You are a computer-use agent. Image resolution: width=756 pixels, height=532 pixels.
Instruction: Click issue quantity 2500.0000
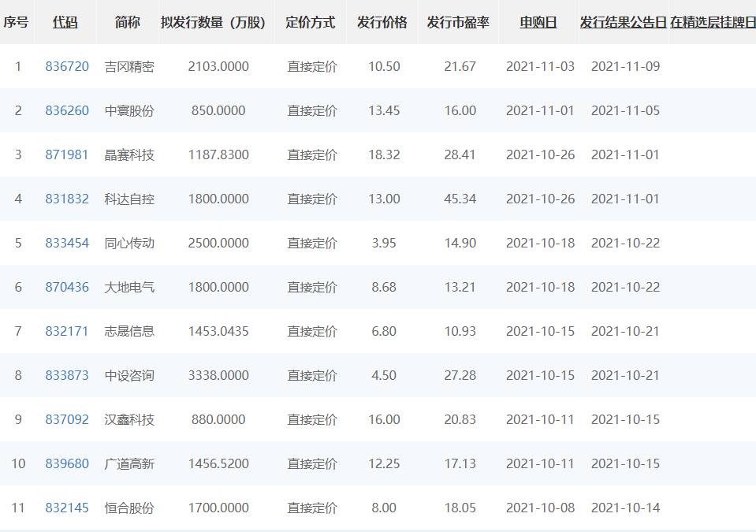click(x=218, y=243)
